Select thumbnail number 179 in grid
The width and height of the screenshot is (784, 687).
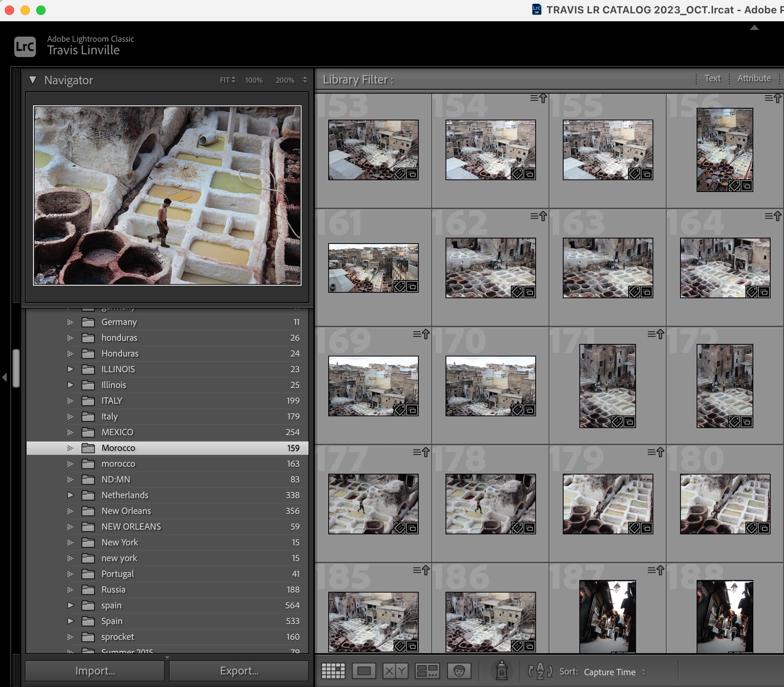(608, 504)
